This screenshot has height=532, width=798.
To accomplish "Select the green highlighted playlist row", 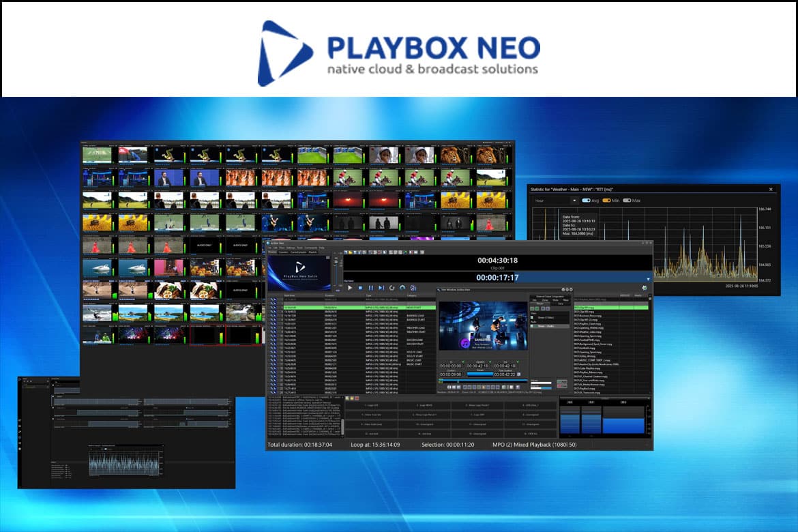I will (359, 308).
